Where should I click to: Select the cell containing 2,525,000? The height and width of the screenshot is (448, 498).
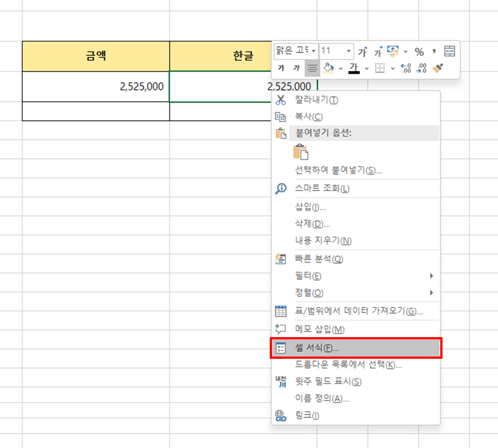95,87
